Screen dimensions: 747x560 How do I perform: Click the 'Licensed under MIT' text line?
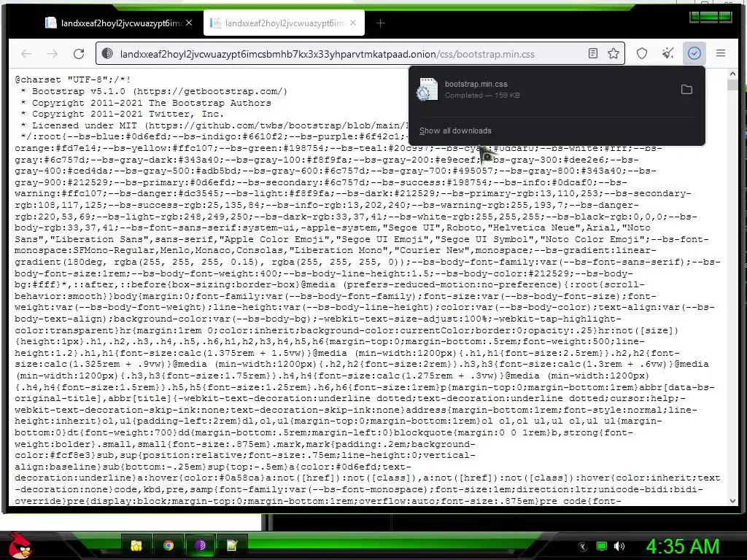[215, 125]
